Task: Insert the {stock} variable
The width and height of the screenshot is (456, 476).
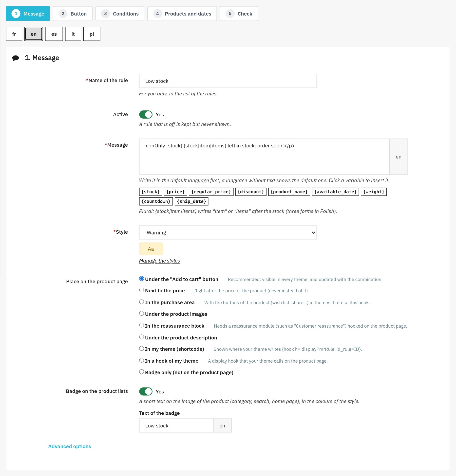Action: (151, 192)
